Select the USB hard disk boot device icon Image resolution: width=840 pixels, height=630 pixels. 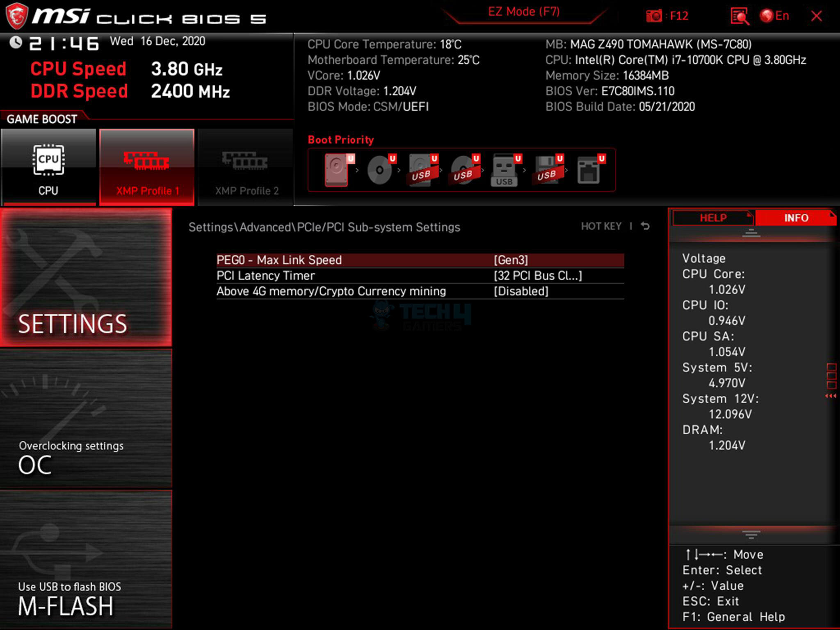tap(423, 170)
